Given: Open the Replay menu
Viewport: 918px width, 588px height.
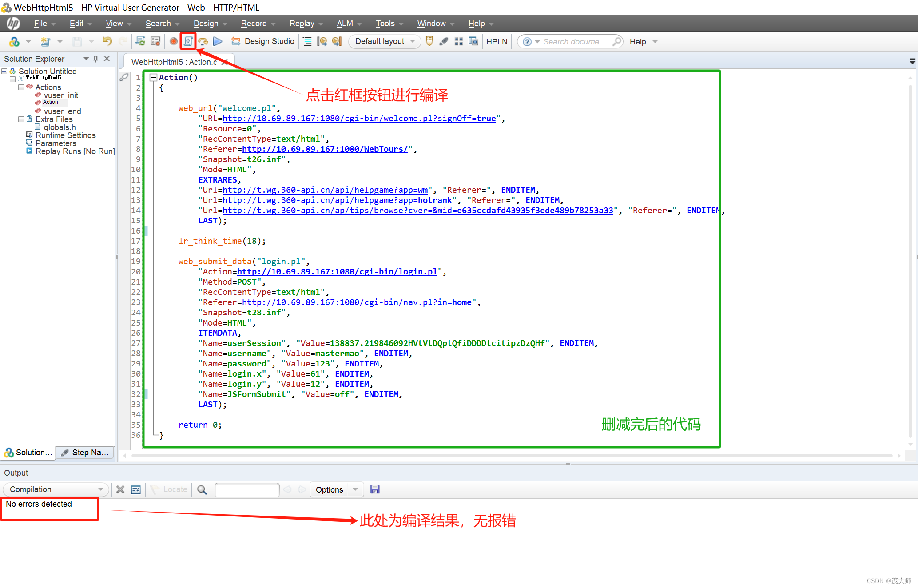Looking at the screenshot, I should (x=302, y=24).
